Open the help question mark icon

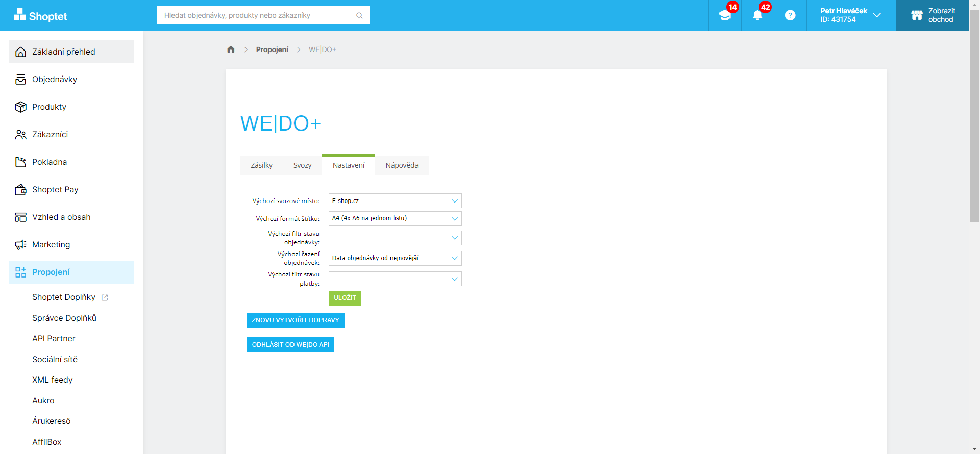tap(790, 15)
